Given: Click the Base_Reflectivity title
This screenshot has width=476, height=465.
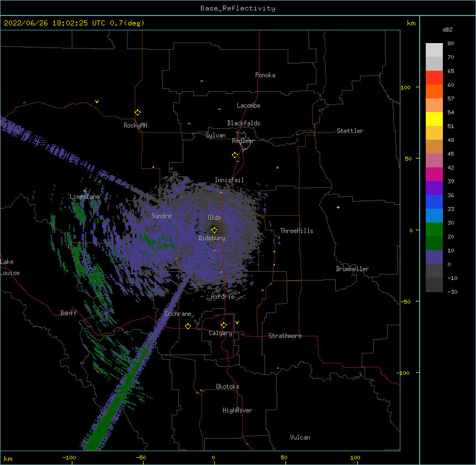Looking at the screenshot, I should [238, 8].
